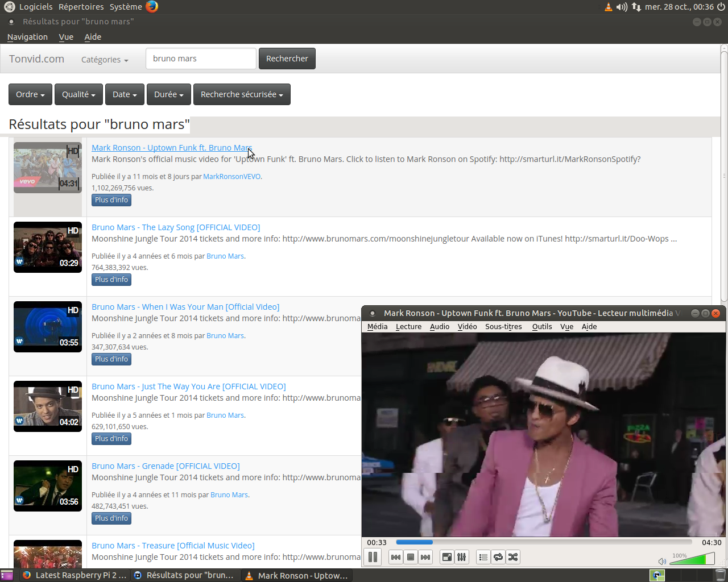Expand Recherche sécurisée dropdown
728x582 pixels.
242,94
